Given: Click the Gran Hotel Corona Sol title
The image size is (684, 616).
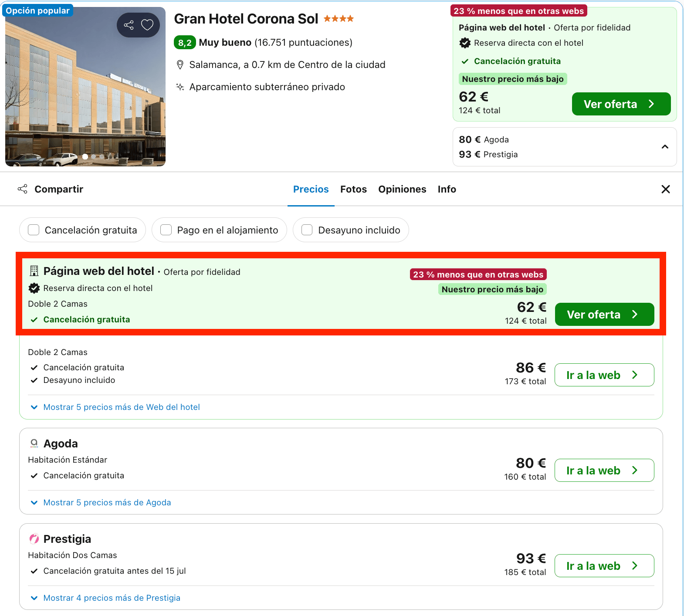Looking at the screenshot, I should [246, 19].
